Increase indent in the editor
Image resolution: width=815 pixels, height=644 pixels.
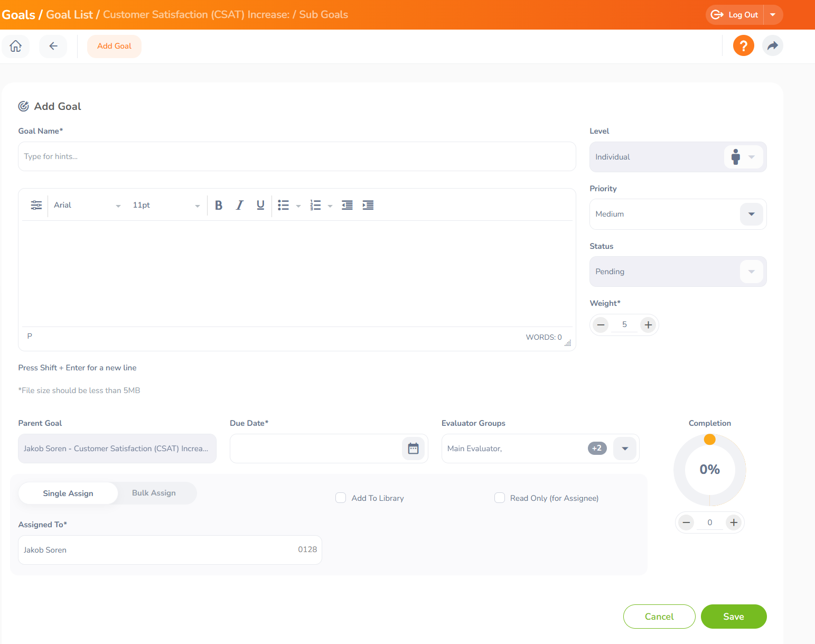368,205
